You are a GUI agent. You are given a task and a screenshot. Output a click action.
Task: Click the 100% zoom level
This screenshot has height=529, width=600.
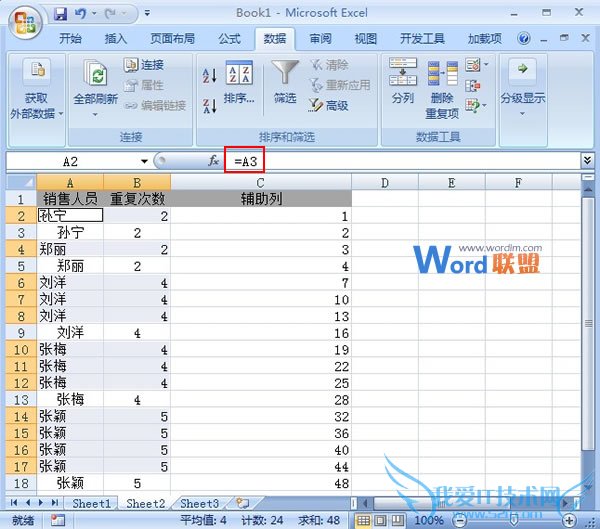click(429, 520)
